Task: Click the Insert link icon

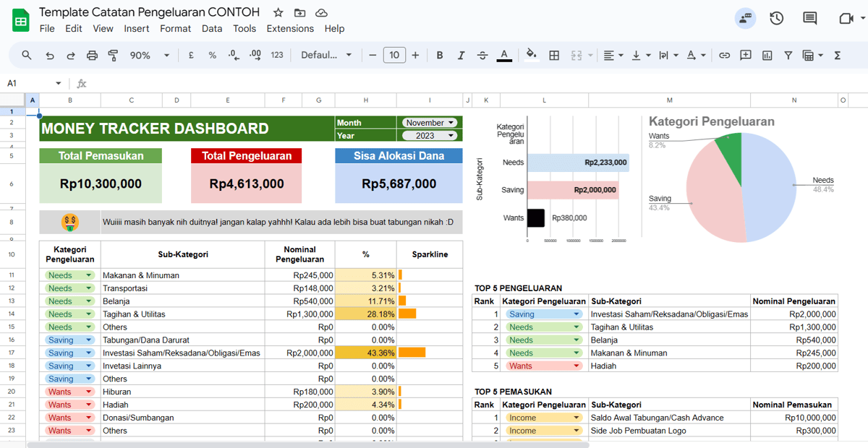Action: (724, 55)
